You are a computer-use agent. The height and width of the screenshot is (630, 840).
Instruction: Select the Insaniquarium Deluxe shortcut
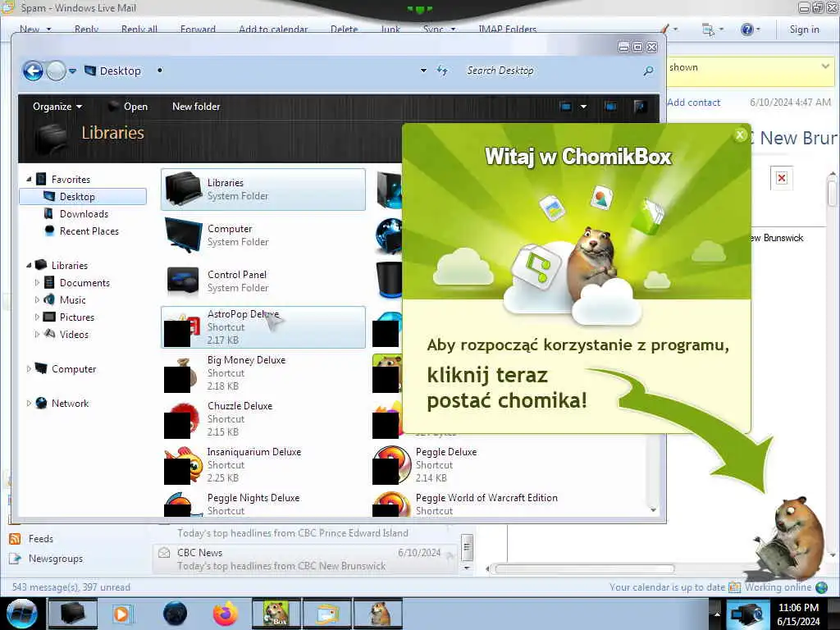tap(263, 464)
